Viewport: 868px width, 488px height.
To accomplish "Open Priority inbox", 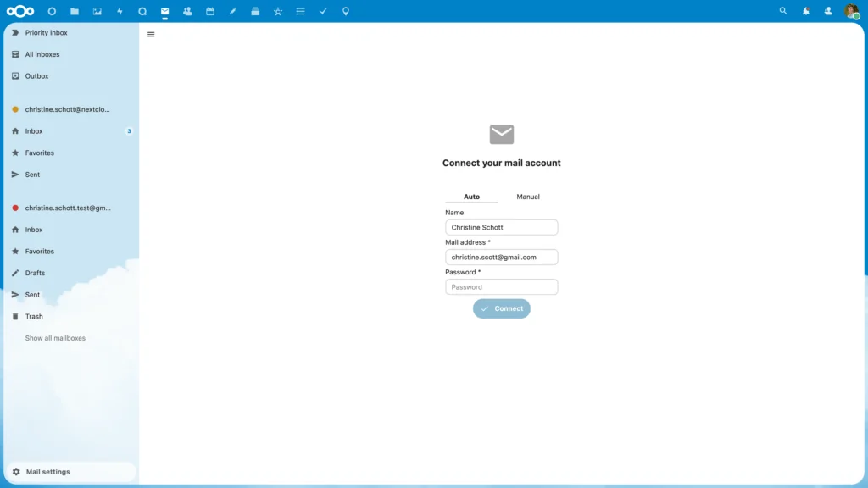I will point(71,33).
